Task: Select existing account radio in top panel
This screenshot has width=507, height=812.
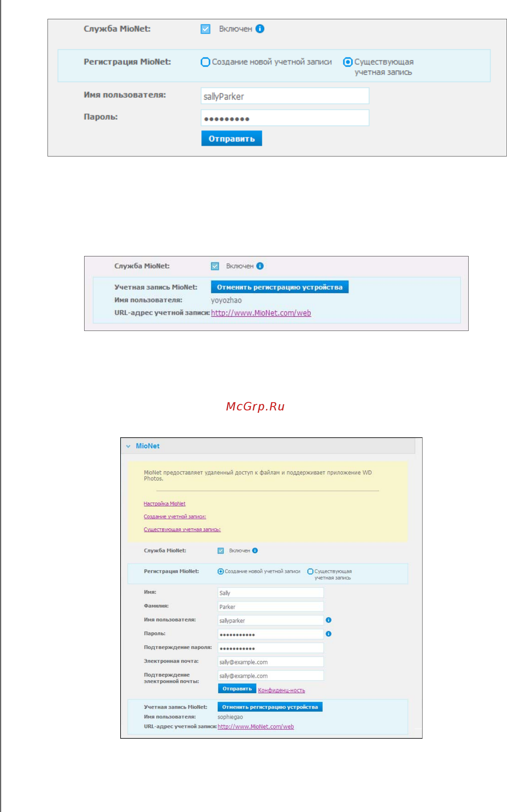Action: 348,62
